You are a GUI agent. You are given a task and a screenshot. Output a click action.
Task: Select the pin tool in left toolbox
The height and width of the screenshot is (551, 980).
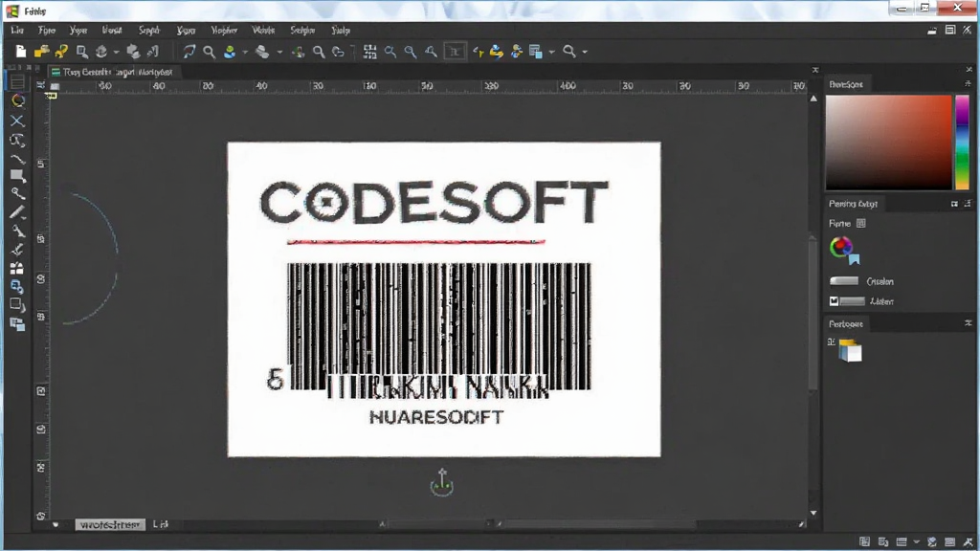[17, 231]
